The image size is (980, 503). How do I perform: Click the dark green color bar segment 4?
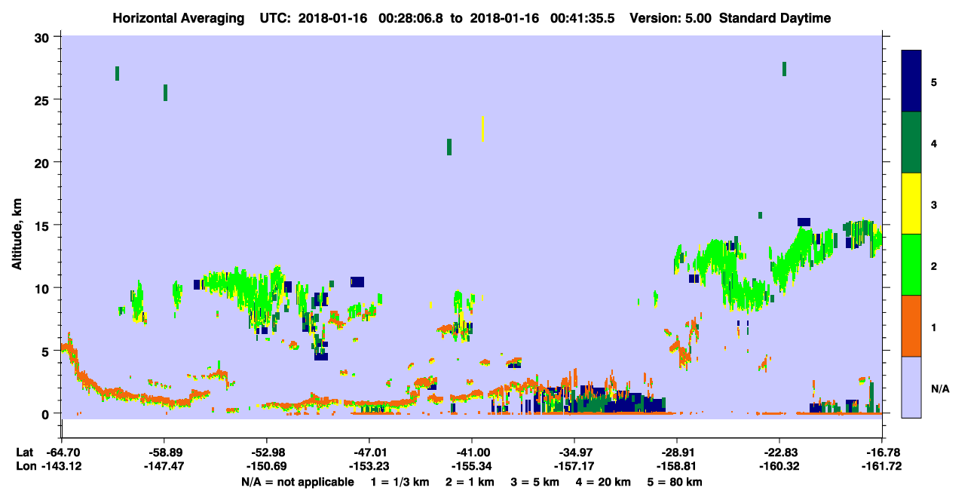pos(911,143)
